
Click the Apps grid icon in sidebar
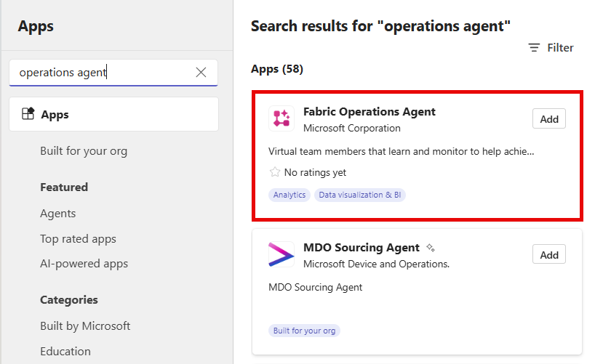click(28, 115)
